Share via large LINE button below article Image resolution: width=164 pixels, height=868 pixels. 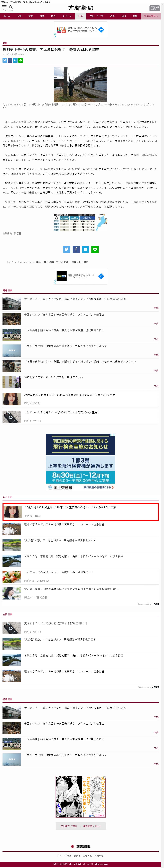click(95, 249)
